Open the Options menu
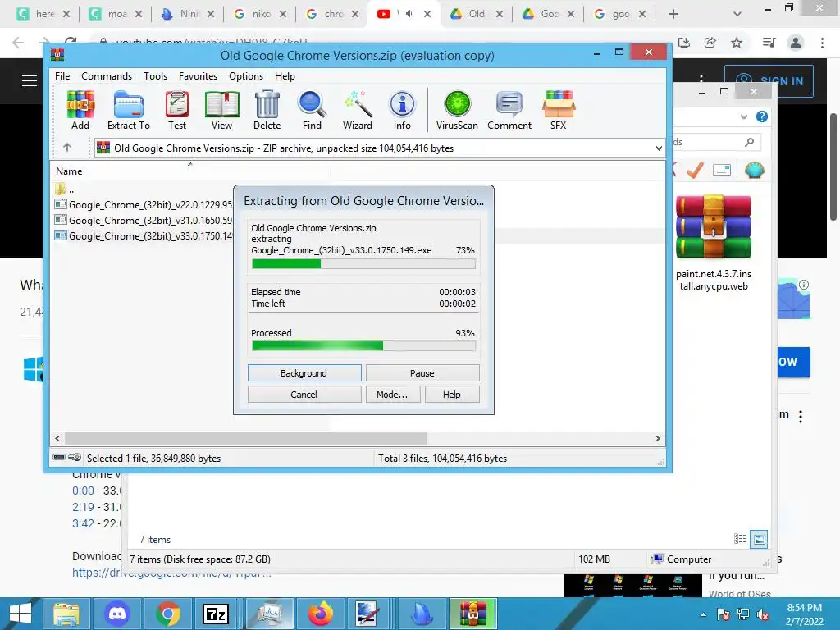 (x=246, y=76)
